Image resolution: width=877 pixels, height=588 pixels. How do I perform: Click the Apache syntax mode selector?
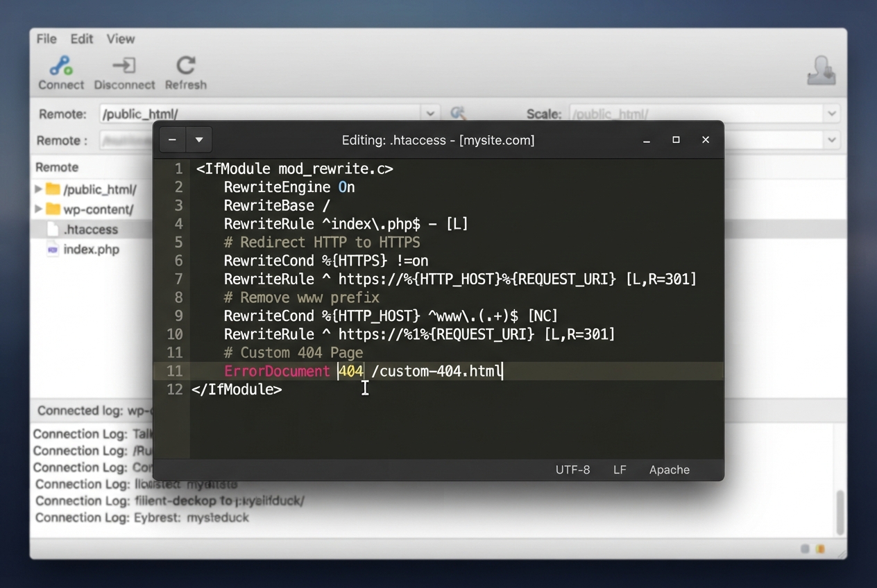pyautogui.click(x=669, y=469)
